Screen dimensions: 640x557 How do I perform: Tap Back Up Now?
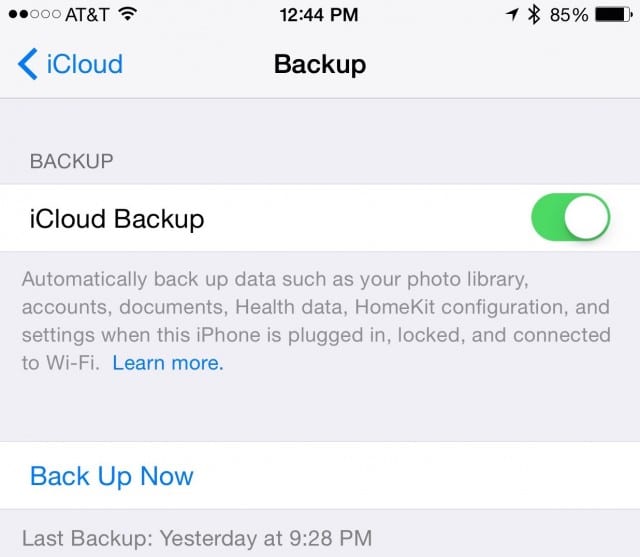pos(111,476)
